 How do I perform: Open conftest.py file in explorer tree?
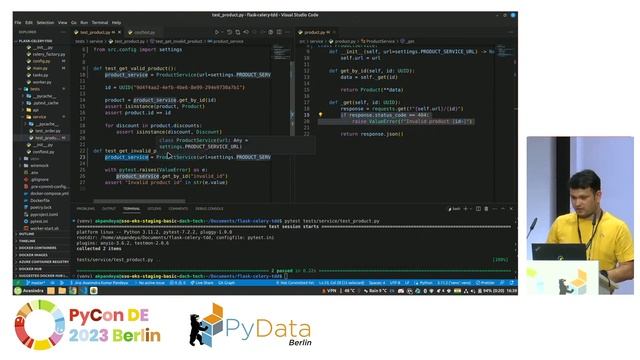click(43, 152)
